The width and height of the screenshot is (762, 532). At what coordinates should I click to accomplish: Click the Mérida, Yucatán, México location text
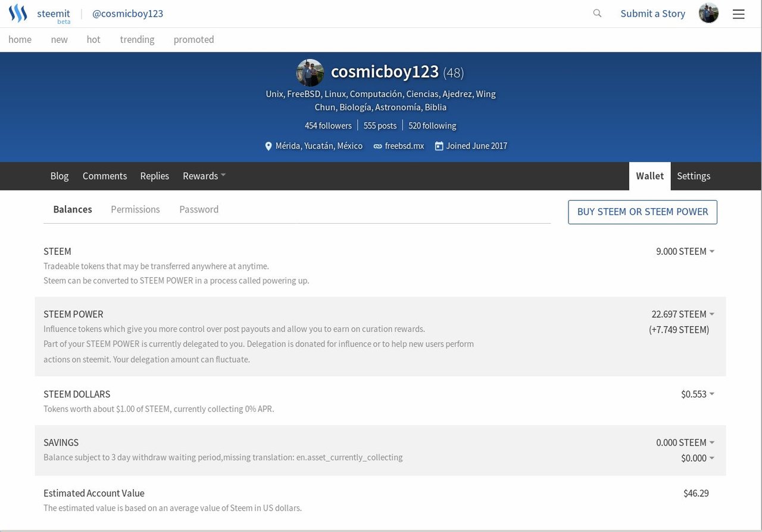318,146
